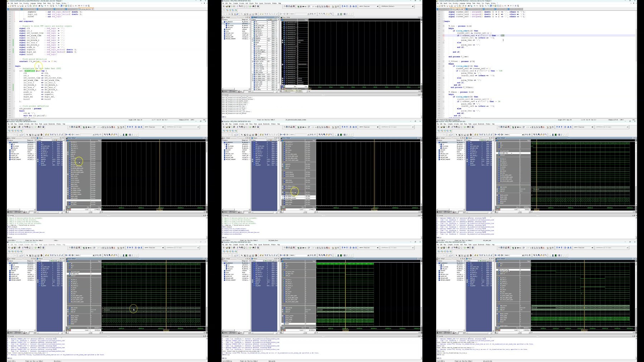644x362 pixels.
Task: Click Record Macro icon in tb_alarm_clock.vhd editor
Action: [79, 6]
